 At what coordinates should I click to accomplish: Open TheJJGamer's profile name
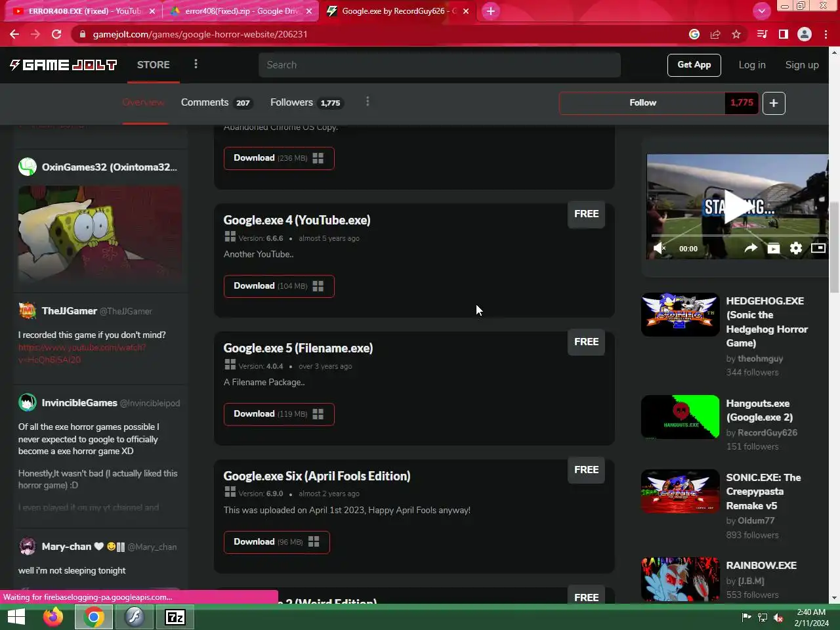[x=69, y=310]
